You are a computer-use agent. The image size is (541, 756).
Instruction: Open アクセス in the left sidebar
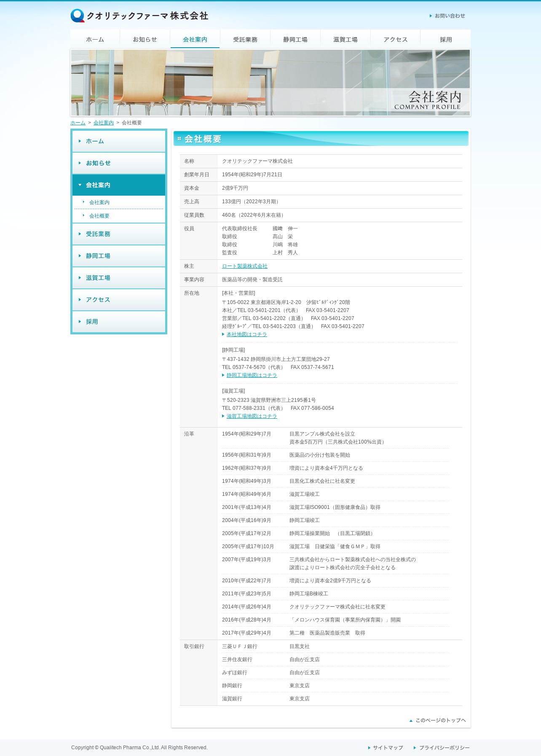(x=119, y=300)
